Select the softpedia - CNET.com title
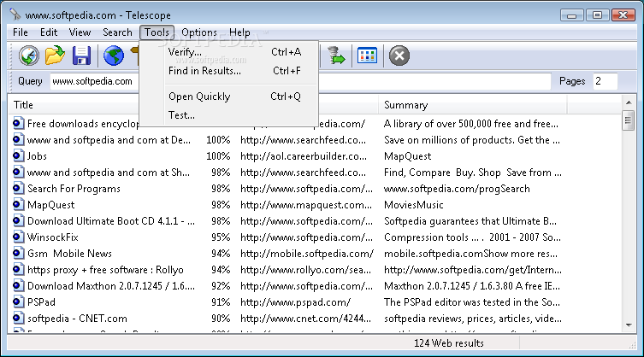This screenshot has height=357, width=644. point(77,319)
